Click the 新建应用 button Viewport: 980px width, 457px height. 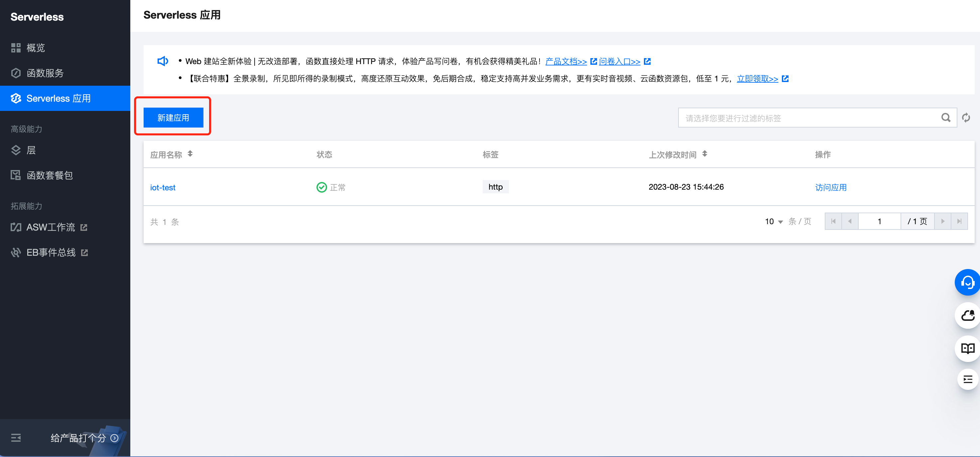point(173,118)
